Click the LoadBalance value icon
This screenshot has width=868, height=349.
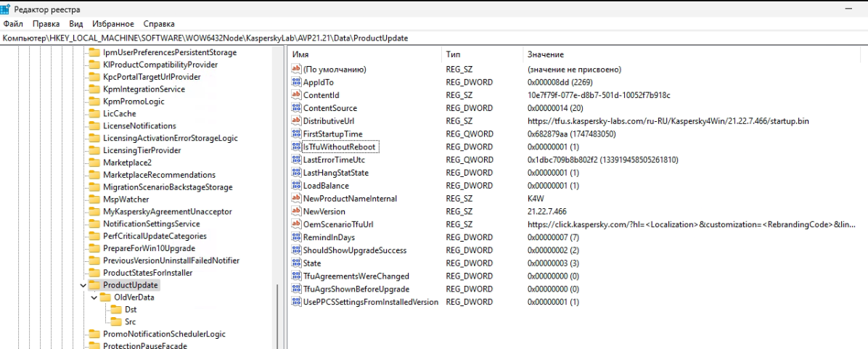[296, 185]
